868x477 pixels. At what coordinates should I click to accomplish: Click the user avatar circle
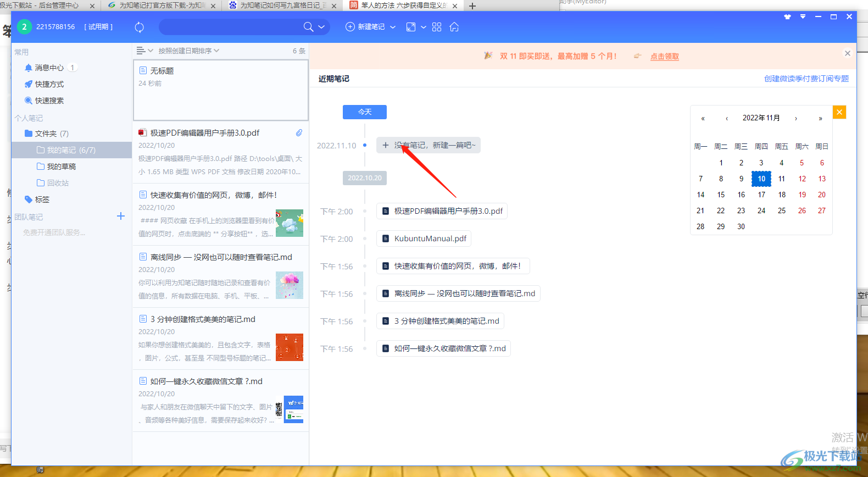point(24,27)
